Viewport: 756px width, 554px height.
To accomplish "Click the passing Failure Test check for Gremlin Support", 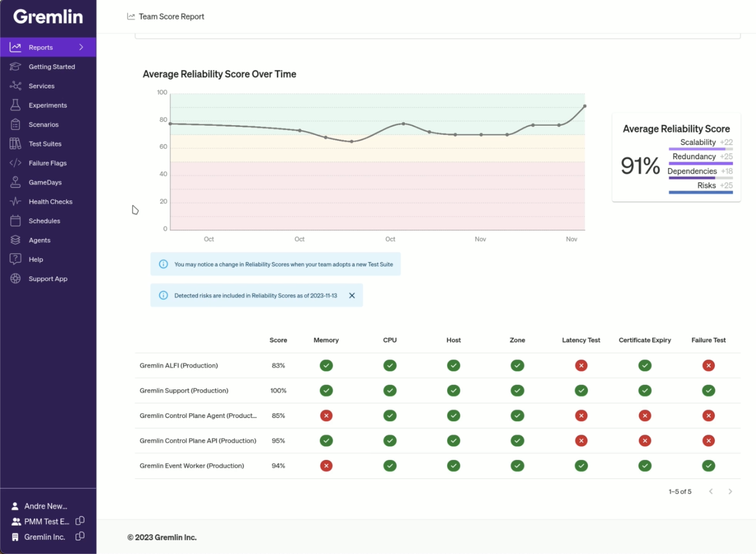I will pyautogui.click(x=709, y=390).
